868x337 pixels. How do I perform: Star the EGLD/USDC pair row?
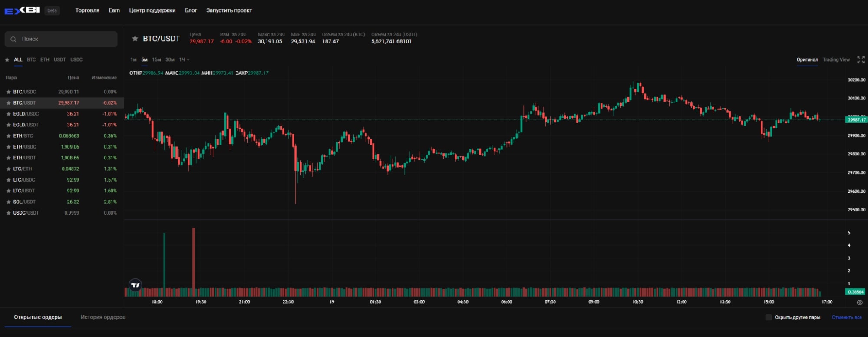[8, 114]
